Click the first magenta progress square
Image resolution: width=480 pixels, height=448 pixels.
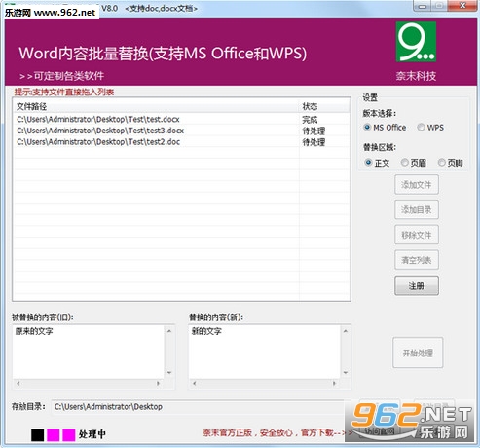54,434
